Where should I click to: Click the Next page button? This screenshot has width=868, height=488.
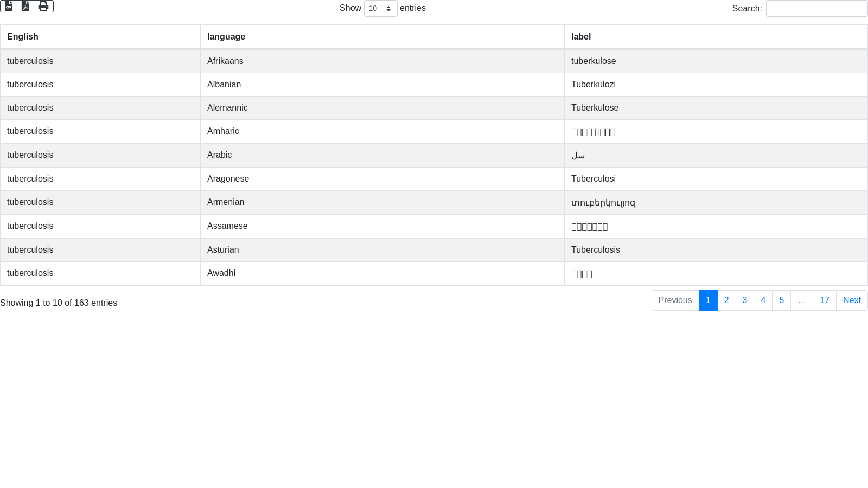(x=852, y=300)
